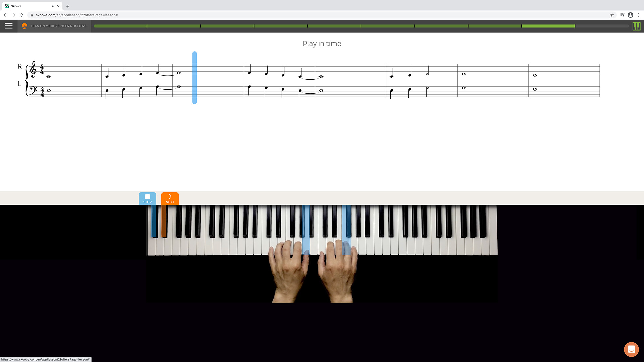The height and width of the screenshot is (362, 644).
Task: Click the bookmark/star icon in toolbar
Action: tap(612, 15)
